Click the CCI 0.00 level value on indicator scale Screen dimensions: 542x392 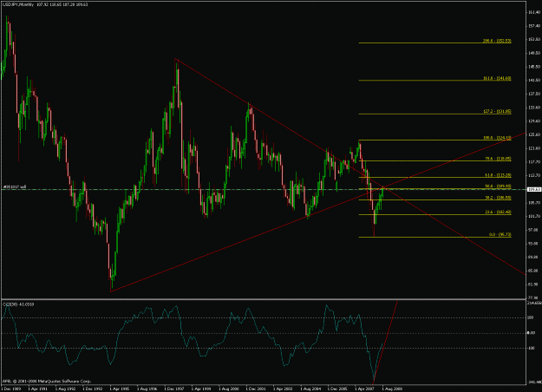click(x=531, y=333)
